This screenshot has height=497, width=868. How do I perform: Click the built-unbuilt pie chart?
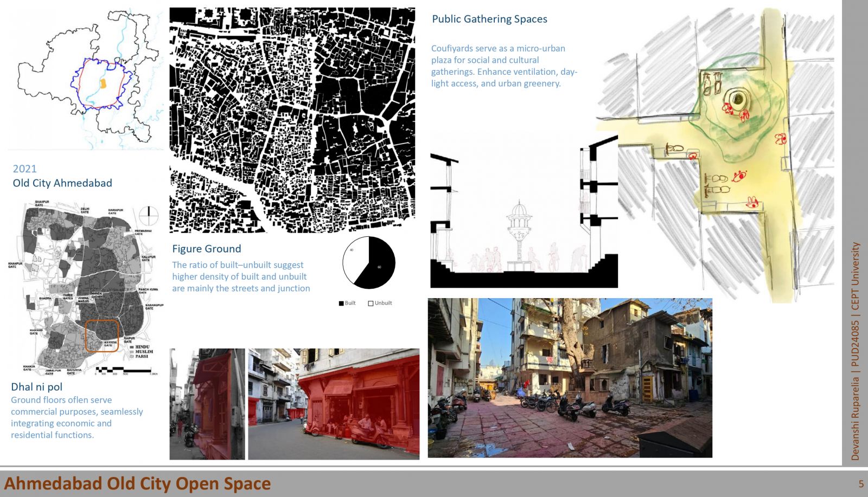[x=369, y=263]
